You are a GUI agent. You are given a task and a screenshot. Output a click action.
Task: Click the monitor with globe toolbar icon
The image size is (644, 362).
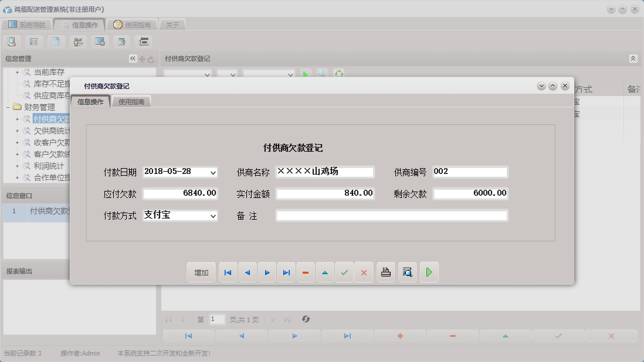coord(99,42)
